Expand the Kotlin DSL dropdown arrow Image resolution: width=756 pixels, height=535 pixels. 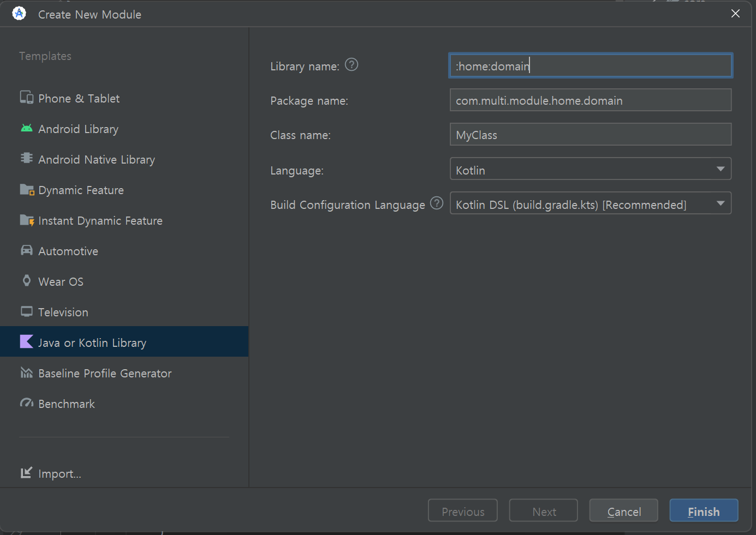(x=721, y=203)
